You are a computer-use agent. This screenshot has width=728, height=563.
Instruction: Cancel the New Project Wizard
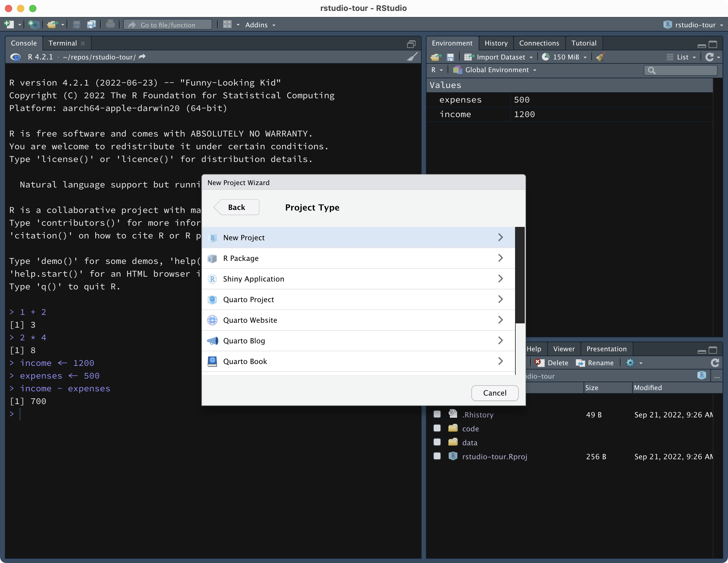pyautogui.click(x=495, y=393)
